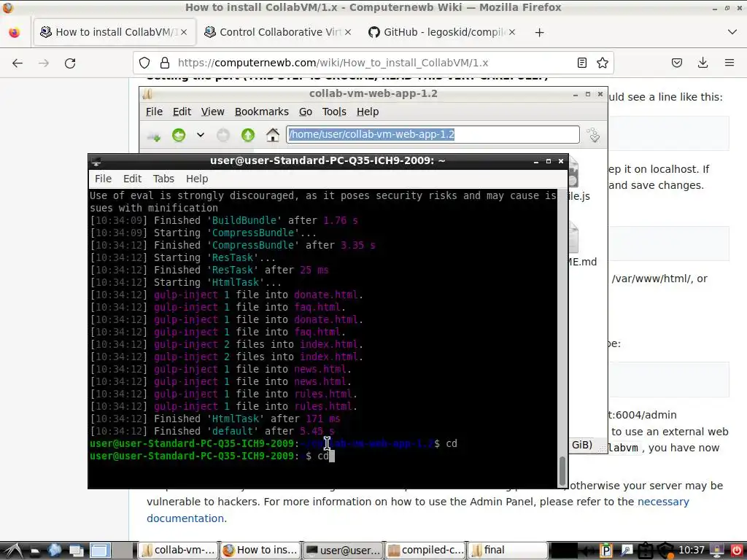Open Go menu in file manager
Screen dimensions: 747x560
[x=306, y=112]
